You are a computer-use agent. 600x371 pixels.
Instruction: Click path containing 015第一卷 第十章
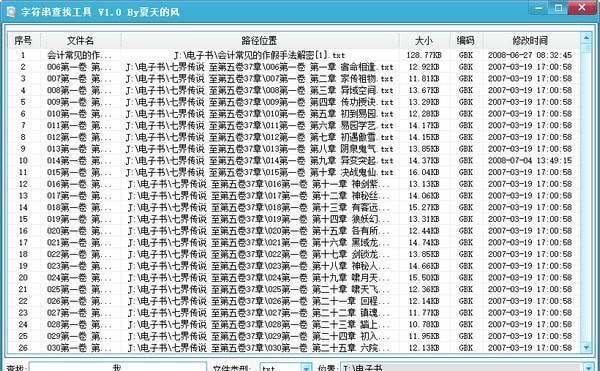(x=259, y=172)
